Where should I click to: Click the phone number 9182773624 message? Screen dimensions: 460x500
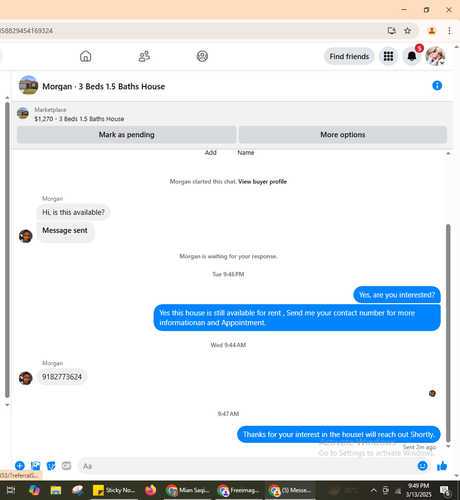coord(62,377)
